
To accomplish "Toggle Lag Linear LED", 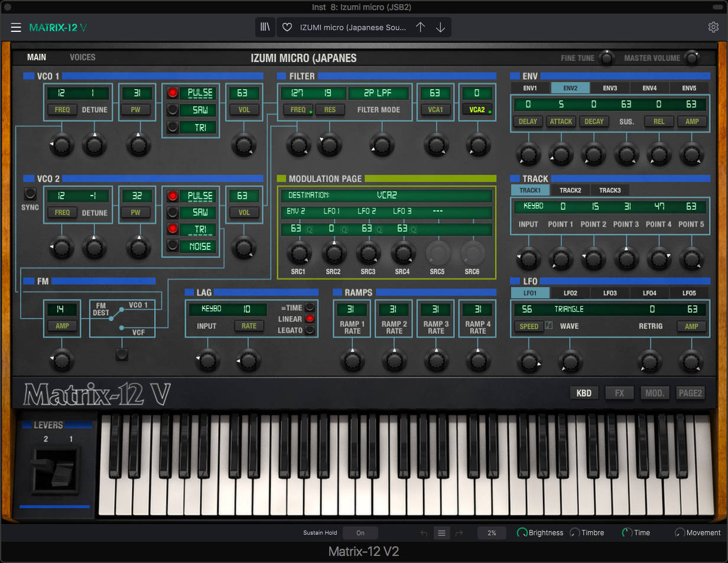I will [x=310, y=319].
